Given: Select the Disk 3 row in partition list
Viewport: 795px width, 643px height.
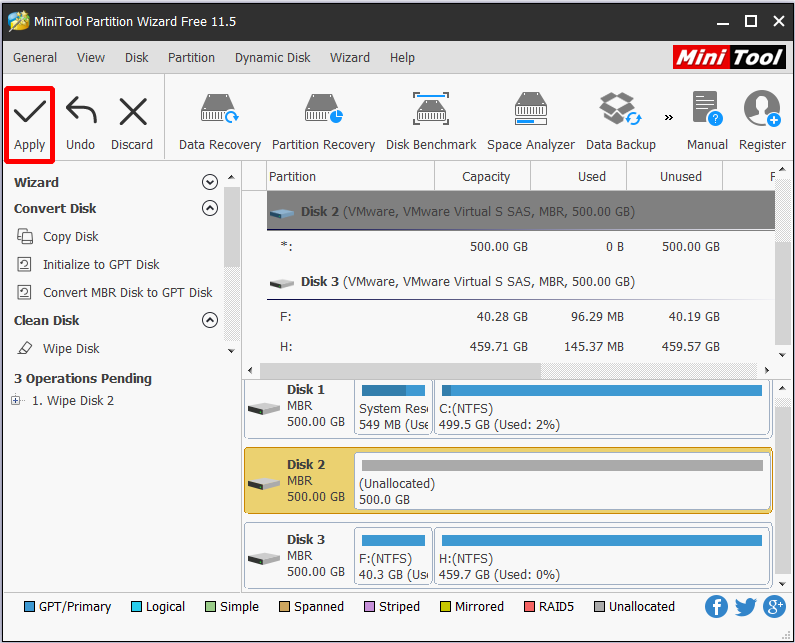Looking at the screenshot, I should [x=521, y=281].
